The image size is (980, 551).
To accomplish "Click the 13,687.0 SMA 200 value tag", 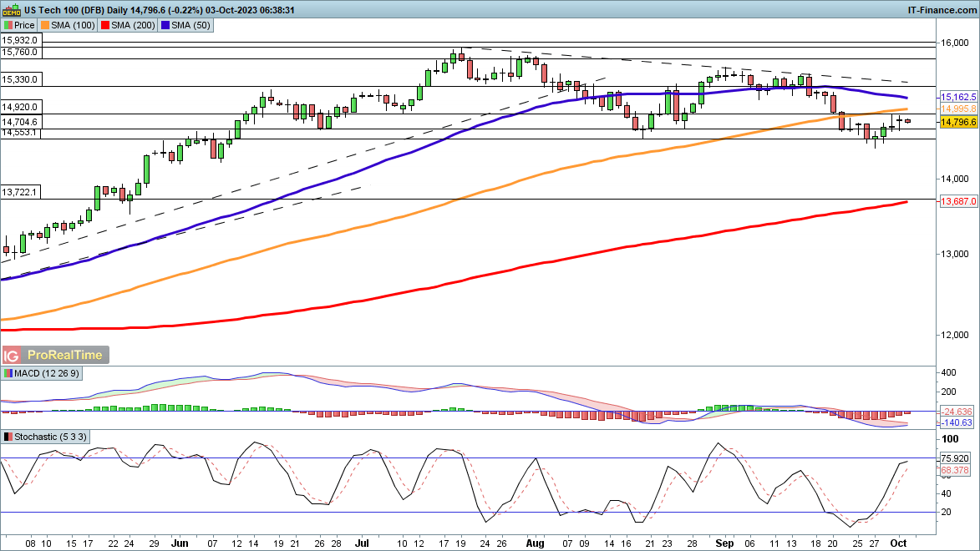I will click(x=958, y=201).
